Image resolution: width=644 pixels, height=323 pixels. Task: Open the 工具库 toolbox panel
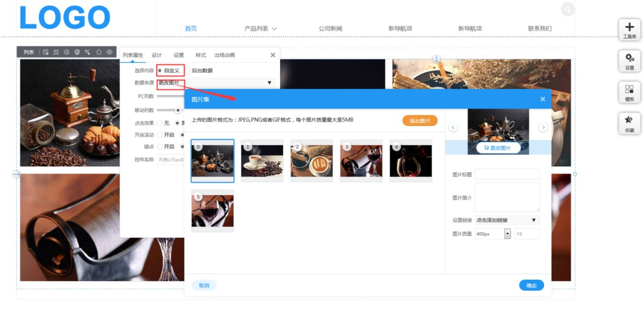coord(630,30)
